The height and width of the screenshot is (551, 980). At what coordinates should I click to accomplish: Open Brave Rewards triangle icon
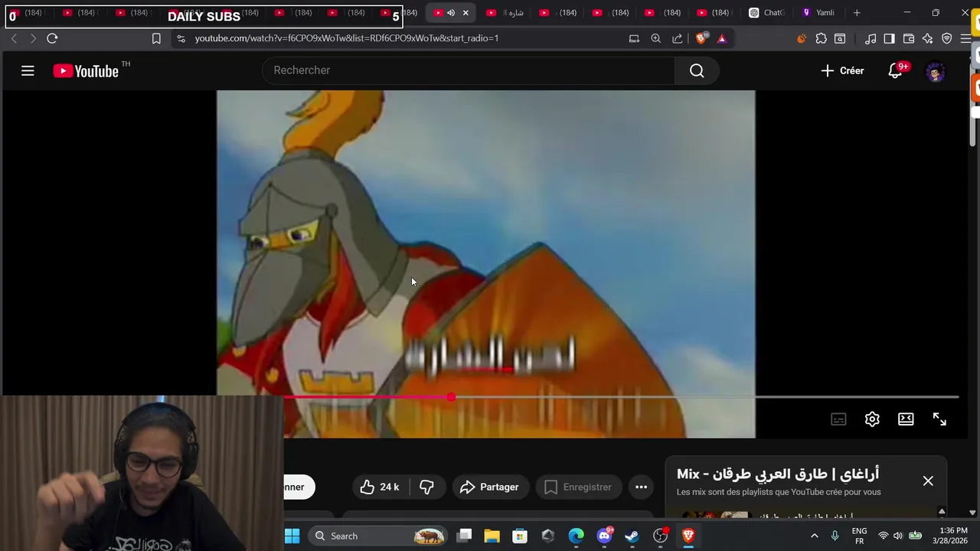click(x=721, y=38)
